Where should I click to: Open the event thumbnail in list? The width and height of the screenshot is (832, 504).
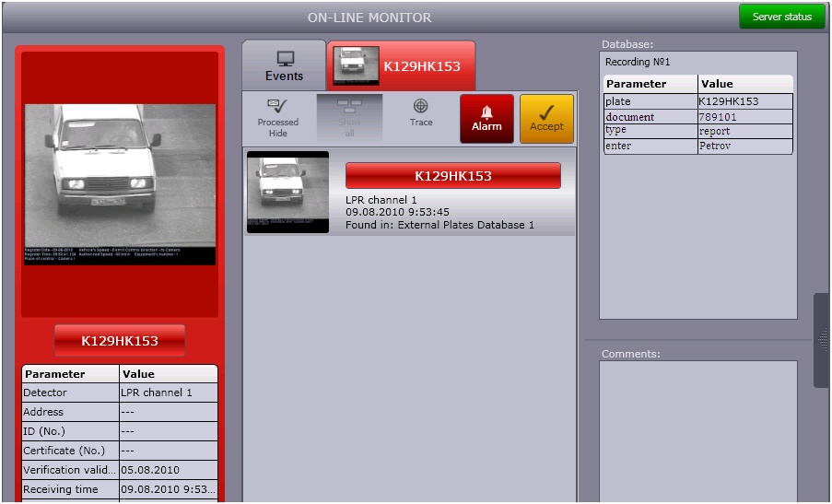coord(287,192)
